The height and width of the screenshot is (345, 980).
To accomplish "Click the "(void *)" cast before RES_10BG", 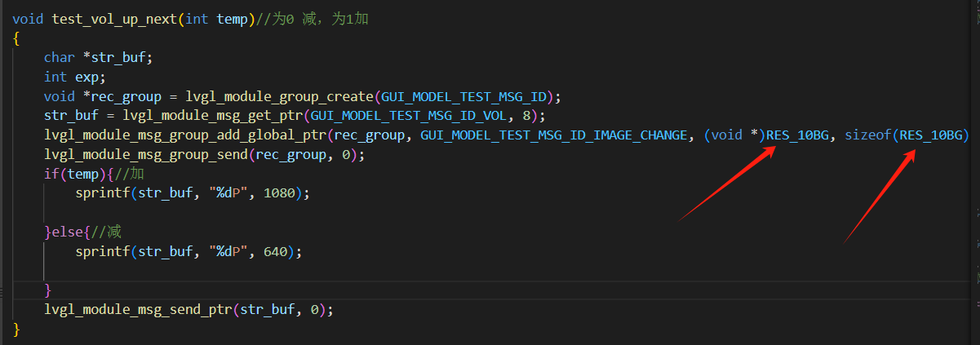I will point(734,135).
